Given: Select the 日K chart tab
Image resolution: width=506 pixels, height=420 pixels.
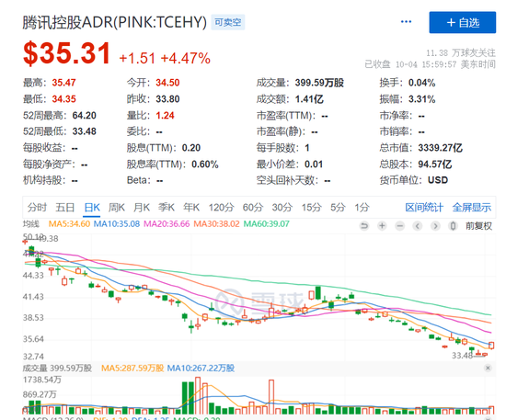Looking at the screenshot, I should coord(92,208).
